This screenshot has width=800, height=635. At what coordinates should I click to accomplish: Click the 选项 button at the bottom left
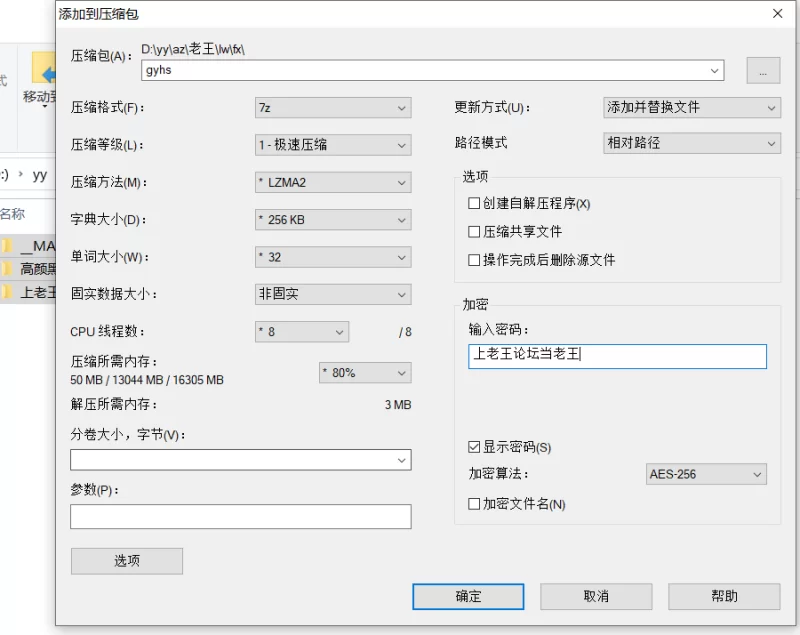[x=127, y=561]
